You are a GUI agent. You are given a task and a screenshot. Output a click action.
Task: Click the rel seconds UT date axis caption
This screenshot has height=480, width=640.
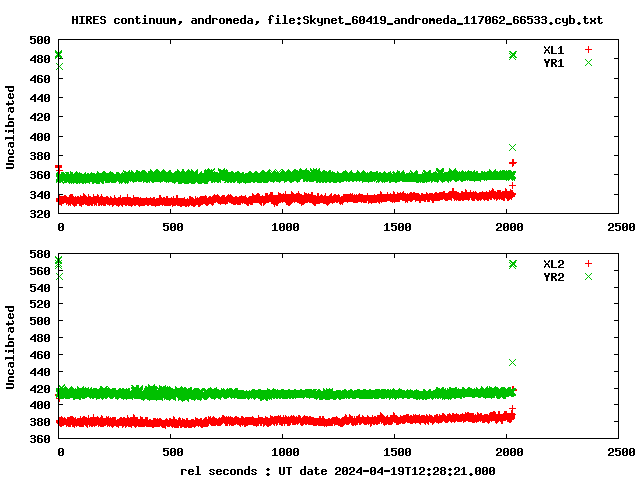[x=338, y=471]
